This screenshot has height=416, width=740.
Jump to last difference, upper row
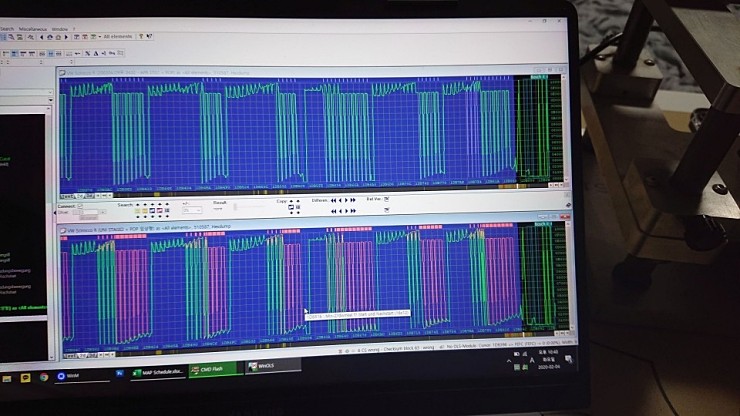tap(353, 200)
